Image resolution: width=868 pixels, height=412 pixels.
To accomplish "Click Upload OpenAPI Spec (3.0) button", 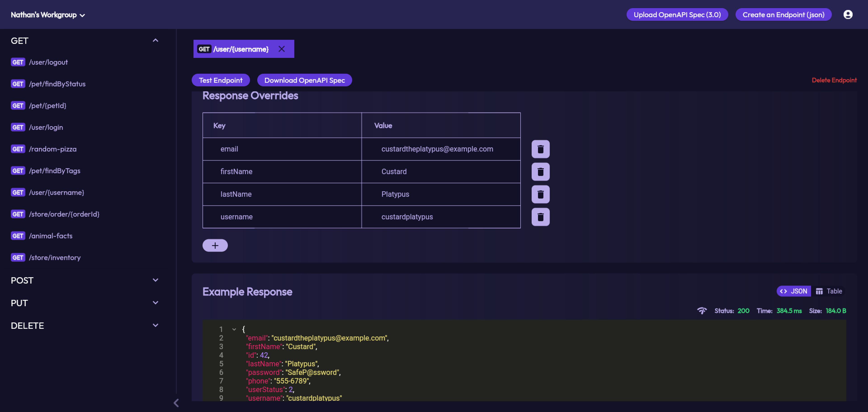I will (677, 14).
